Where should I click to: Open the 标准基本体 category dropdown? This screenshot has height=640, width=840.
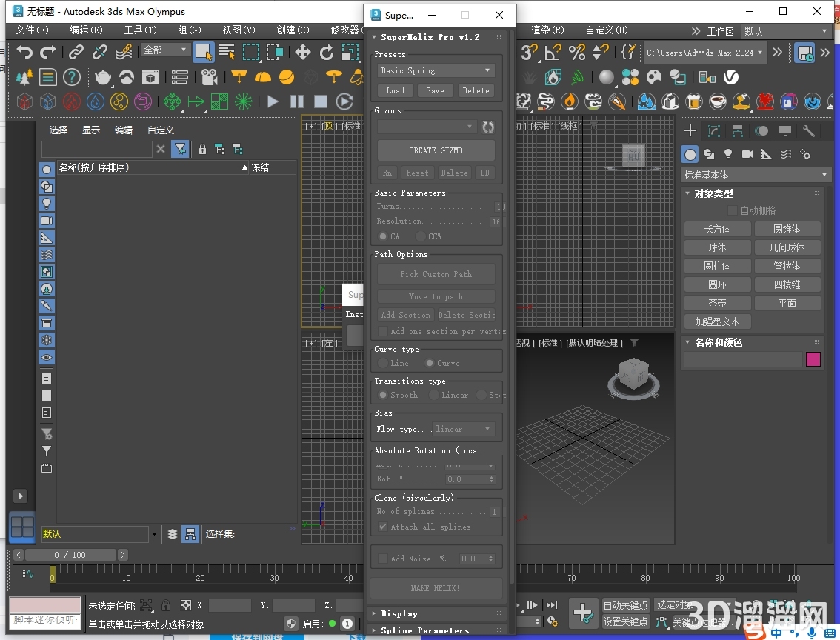[x=755, y=175]
